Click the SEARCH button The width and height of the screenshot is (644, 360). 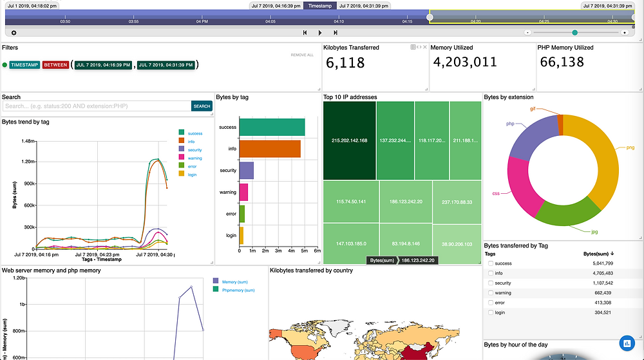click(202, 106)
